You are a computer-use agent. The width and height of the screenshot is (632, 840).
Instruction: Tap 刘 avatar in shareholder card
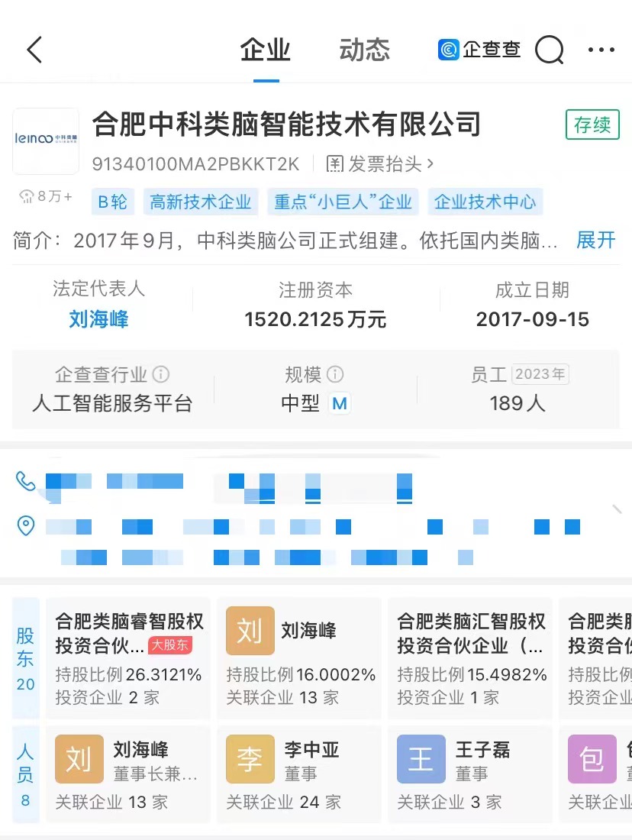pyautogui.click(x=250, y=631)
